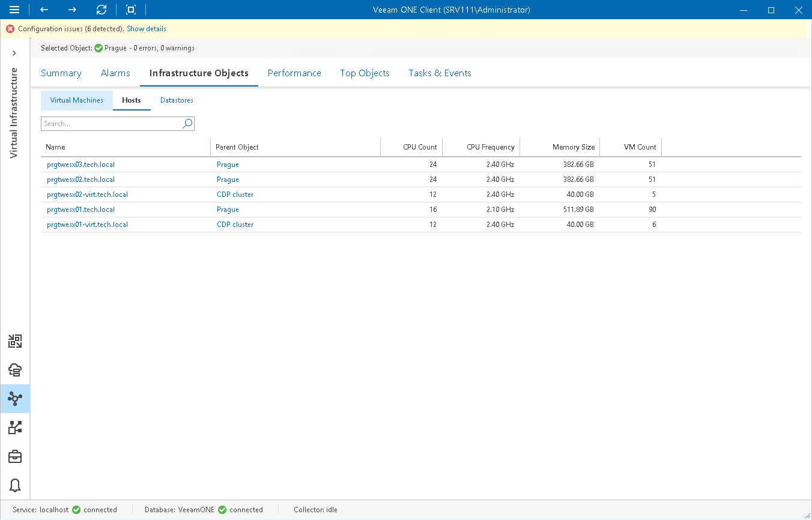This screenshot has height=520, width=812.
Task: Switch to the Datastores sub-tab
Action: (x=177, y=100)
